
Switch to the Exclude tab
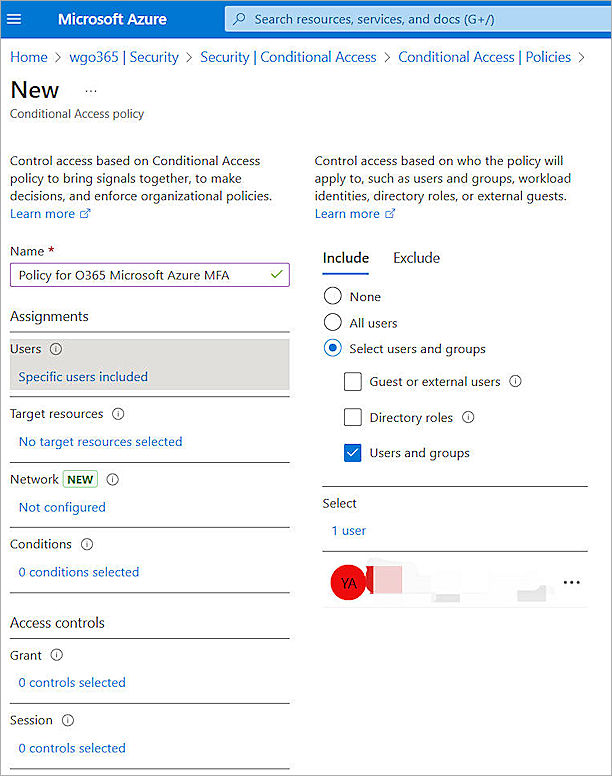[416, 258]
